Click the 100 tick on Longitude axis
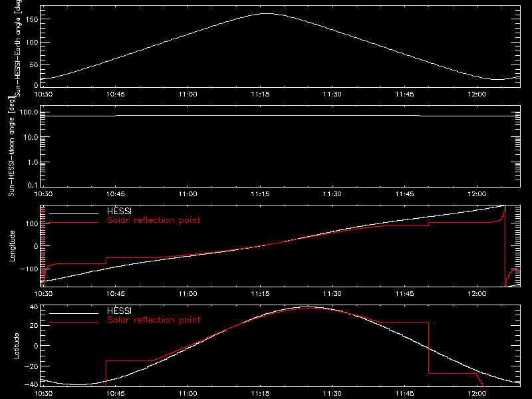Image resolution: width=532 pixels, height=399 pixels. click(x=31, y=223)
